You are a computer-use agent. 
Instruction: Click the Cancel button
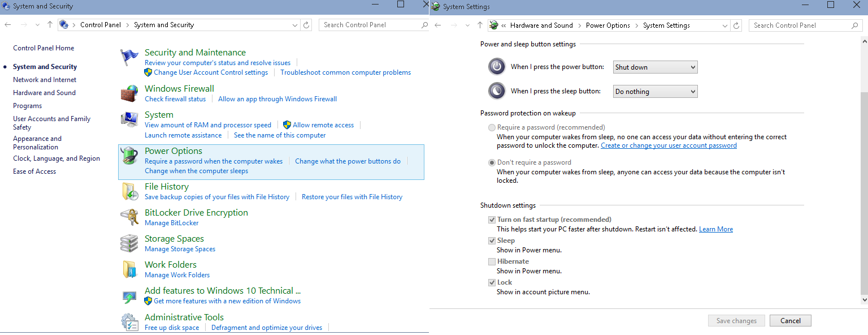pos(791,321)
